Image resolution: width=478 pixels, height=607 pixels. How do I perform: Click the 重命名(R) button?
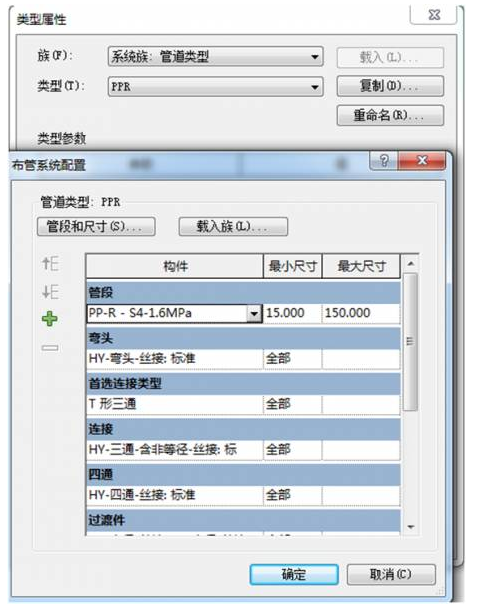390,115
